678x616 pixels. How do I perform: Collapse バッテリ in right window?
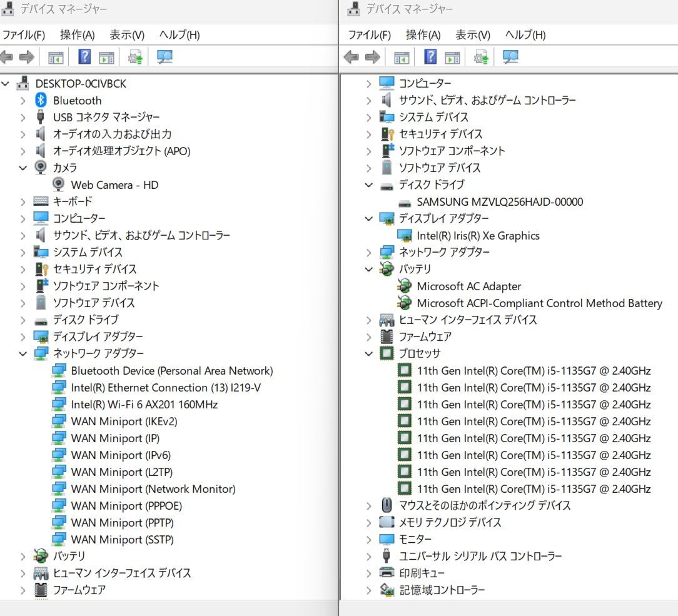click(369, 270)
